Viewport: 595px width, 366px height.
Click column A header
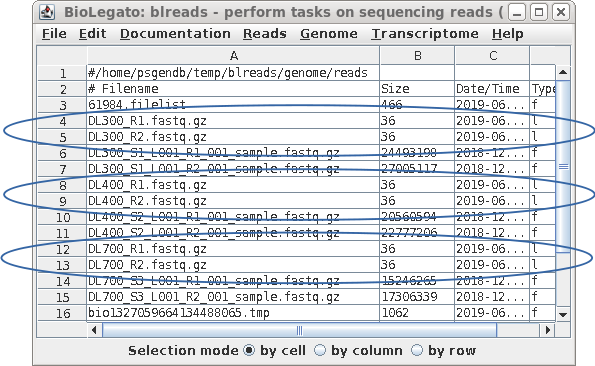233,55
